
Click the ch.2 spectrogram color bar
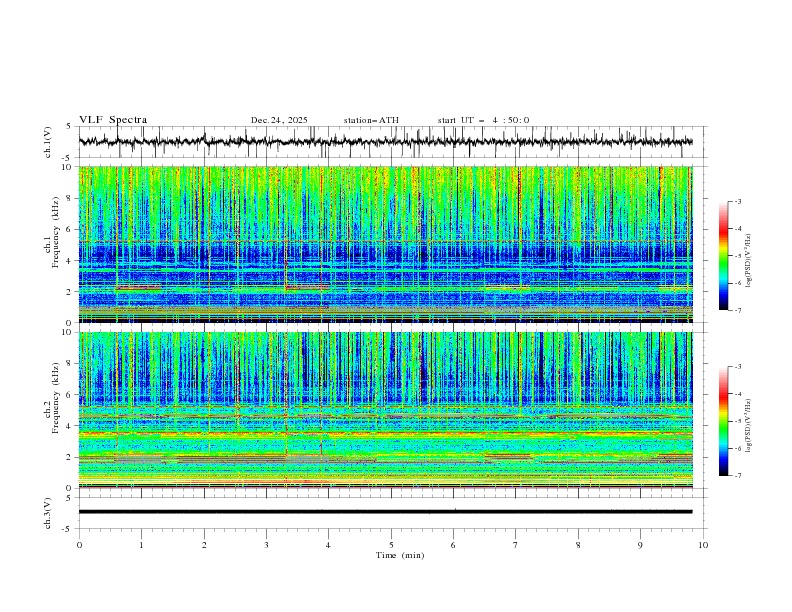pos(723,421)
